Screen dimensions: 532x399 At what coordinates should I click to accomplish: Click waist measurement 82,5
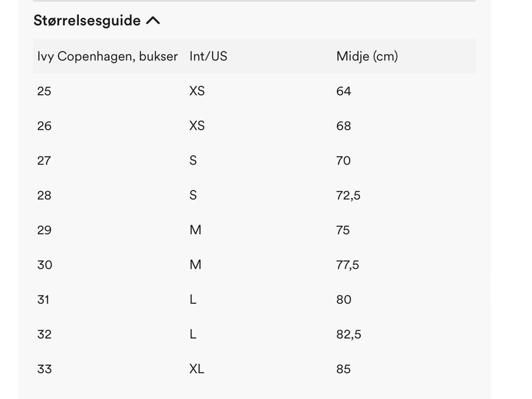[x=349, y=334]
